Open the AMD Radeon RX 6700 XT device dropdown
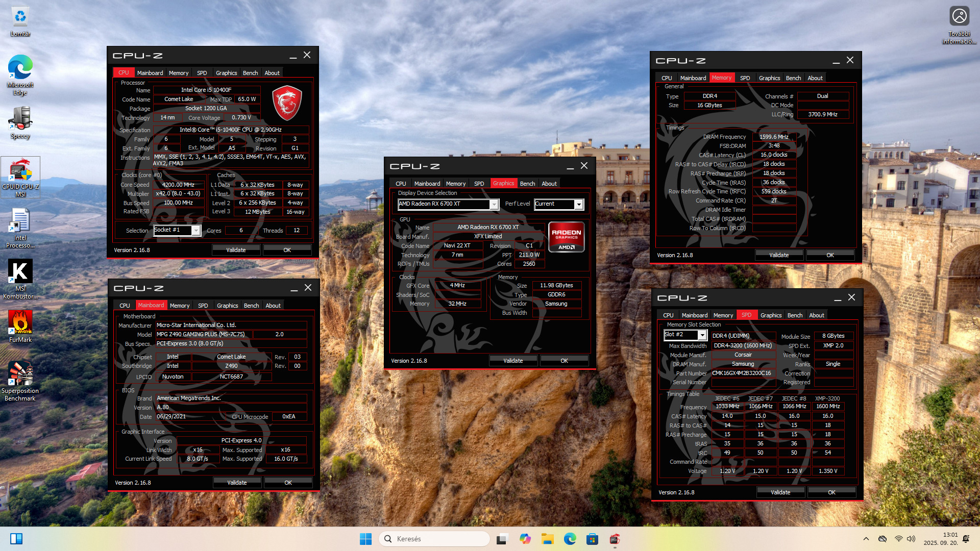The image size is (980, 551). 494,205
